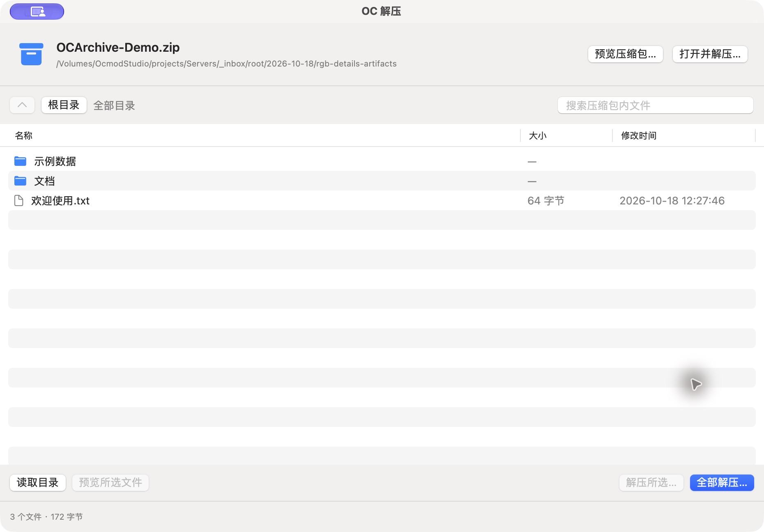The image size is (764, 532).
Task: Focus the 搜索压缩包内文件 search field
Action: pyautogui.click(x=655, y=105)
